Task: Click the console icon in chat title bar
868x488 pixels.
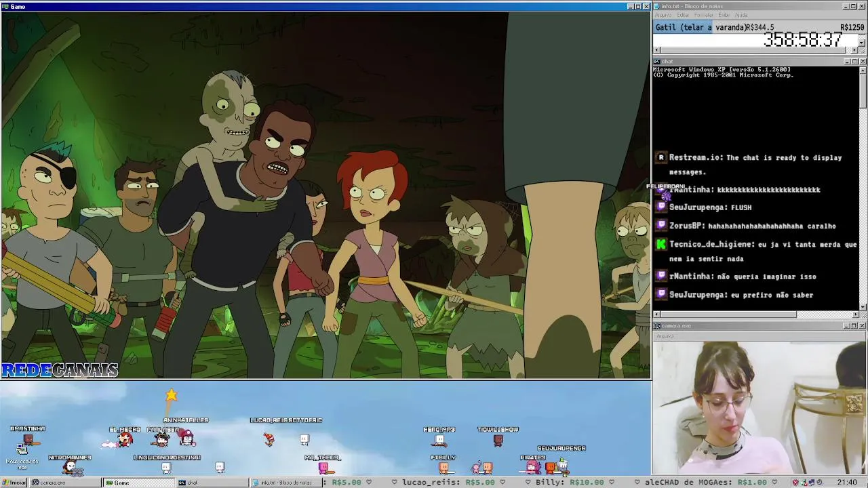Action: tap(658, 61)
